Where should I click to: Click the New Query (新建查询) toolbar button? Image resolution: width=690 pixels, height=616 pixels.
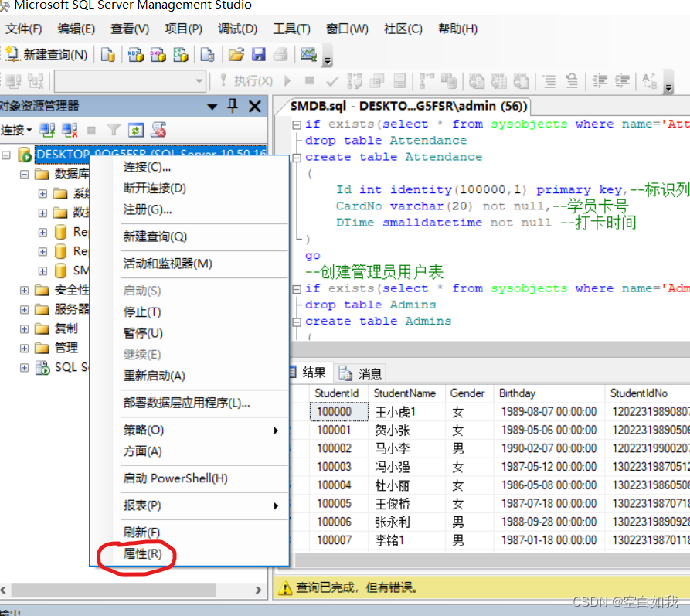(x=46, y=55)
